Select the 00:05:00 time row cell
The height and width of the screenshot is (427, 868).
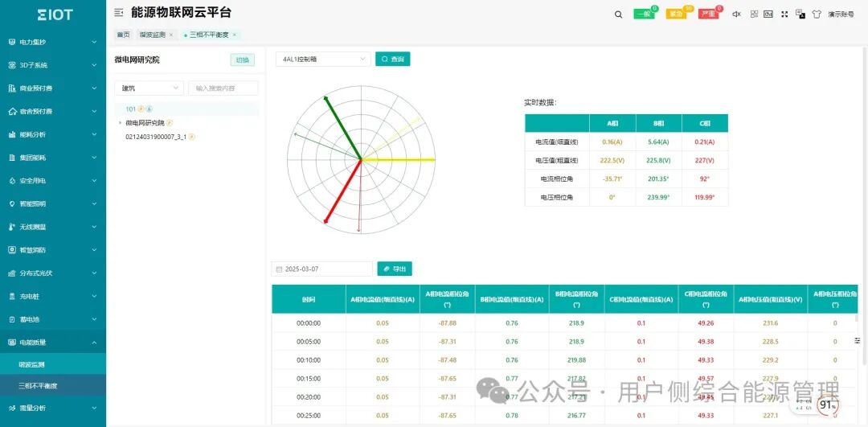pyautogui.click(x=309, y=342)
